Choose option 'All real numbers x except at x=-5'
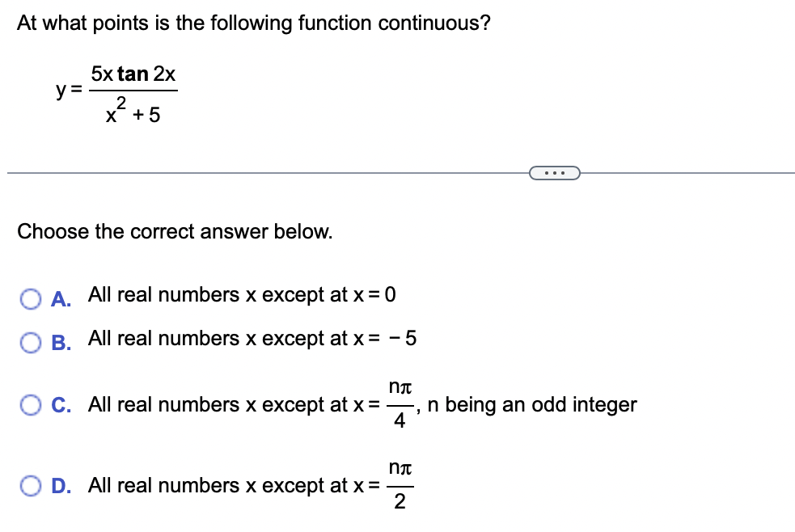The width and height of the screenshot is (795, 532). click(x=251, y=338)
